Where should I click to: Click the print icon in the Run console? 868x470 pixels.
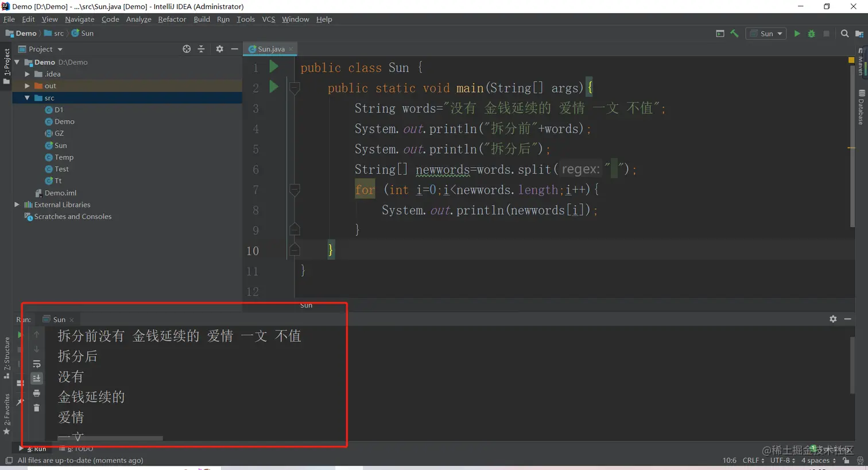click(37, 393)
